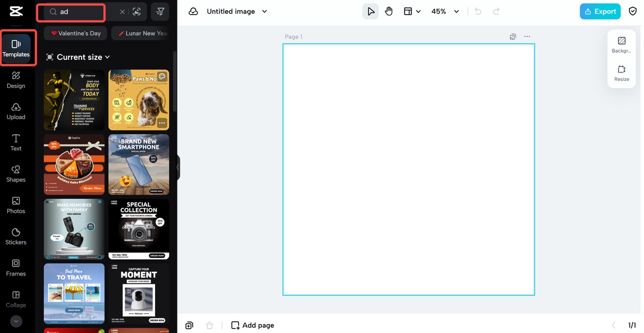The width and height of the screenshot is (644, 333).
Task: Open the Photos sidebar tab
Action: point(16,205)
